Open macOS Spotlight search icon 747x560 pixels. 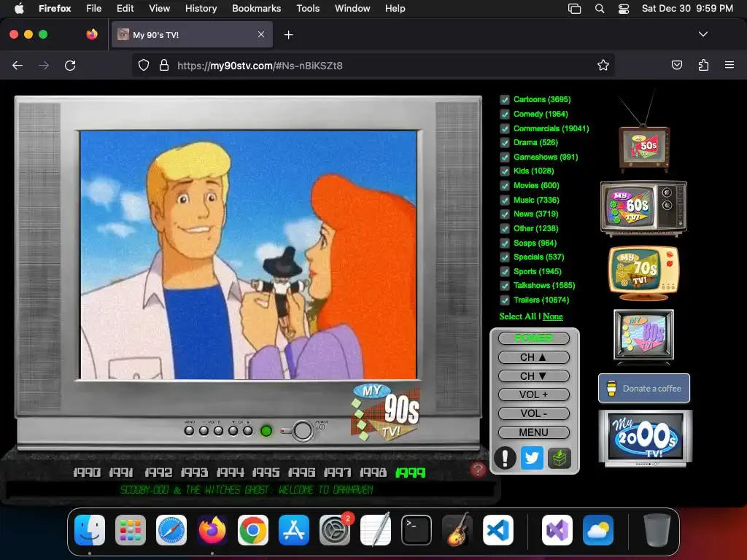coord(600,9)
